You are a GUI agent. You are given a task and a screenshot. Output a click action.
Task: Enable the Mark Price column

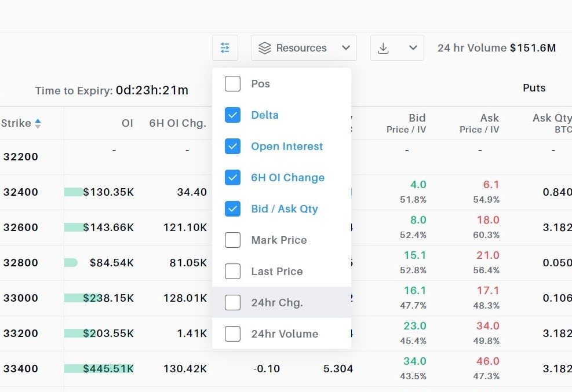point(232,240)
